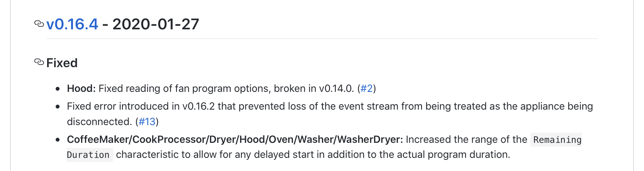Open issue #2 link
Viewport: 644px width, 171px height.
coord(366,88)
